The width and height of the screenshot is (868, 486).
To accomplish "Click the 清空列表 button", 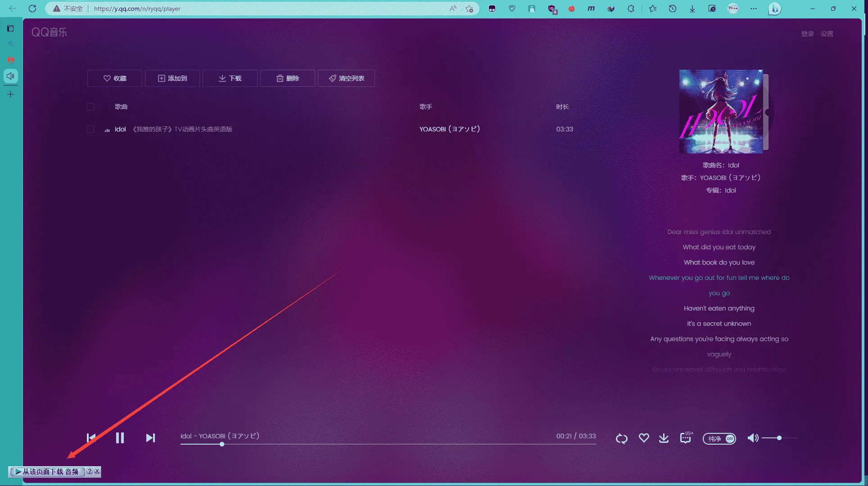I will [346, 78].
